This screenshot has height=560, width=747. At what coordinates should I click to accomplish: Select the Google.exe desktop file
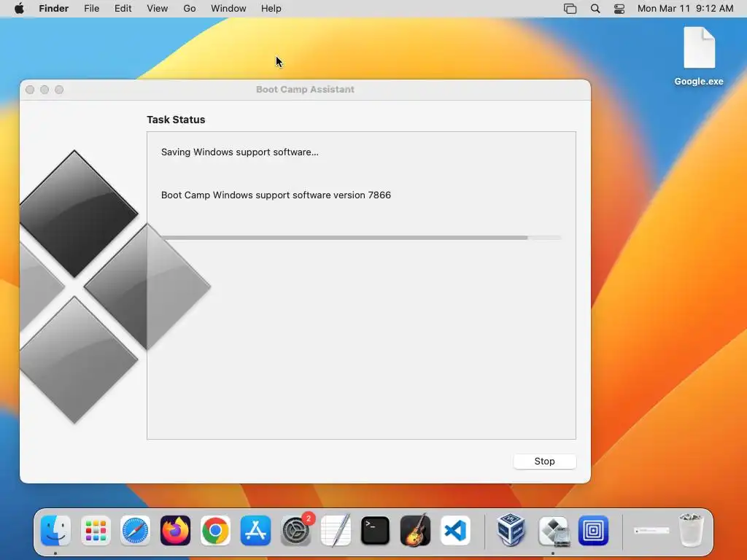pyautogui.click(x=699, y=56)
